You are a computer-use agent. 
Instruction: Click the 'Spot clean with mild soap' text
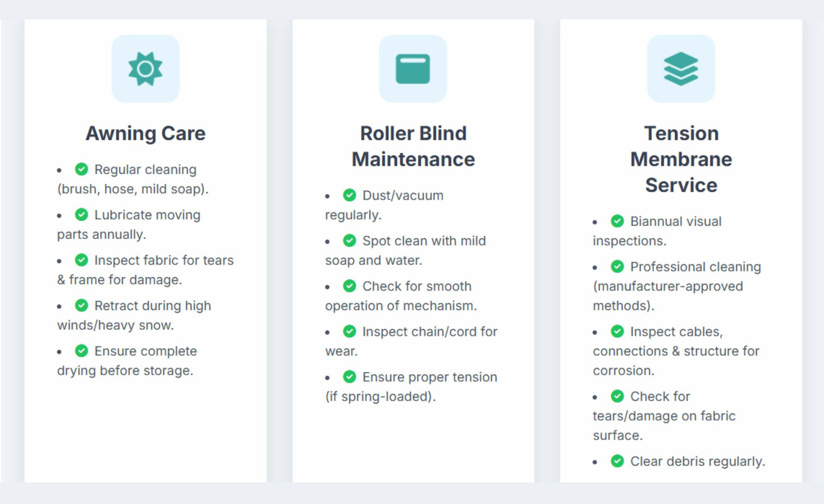coord(405,251)
